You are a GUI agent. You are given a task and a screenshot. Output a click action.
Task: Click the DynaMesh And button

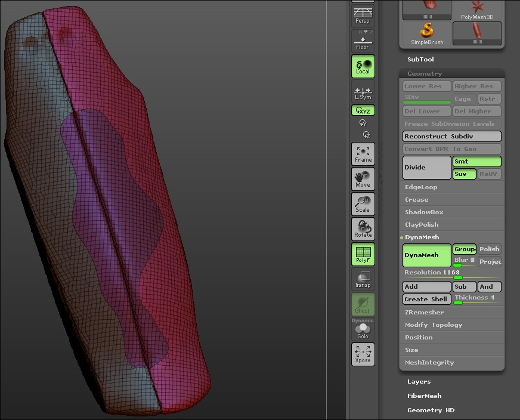(490, 286)
